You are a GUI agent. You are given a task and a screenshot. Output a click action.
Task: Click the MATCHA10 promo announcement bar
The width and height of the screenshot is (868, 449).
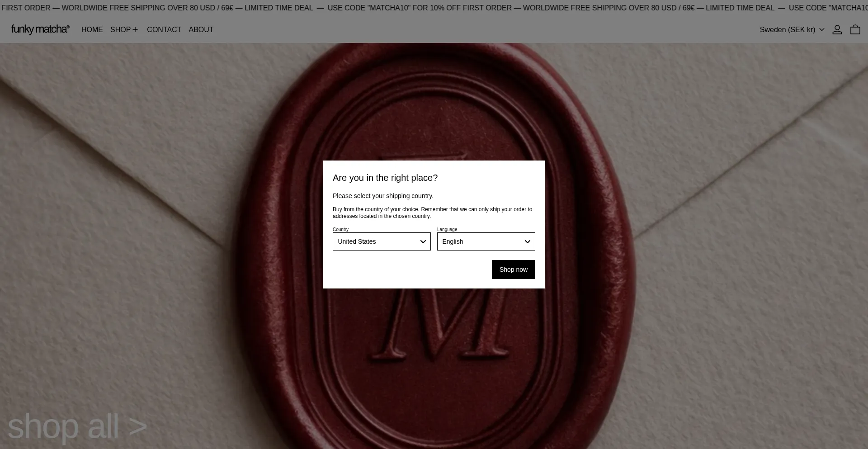click(434, 8)
